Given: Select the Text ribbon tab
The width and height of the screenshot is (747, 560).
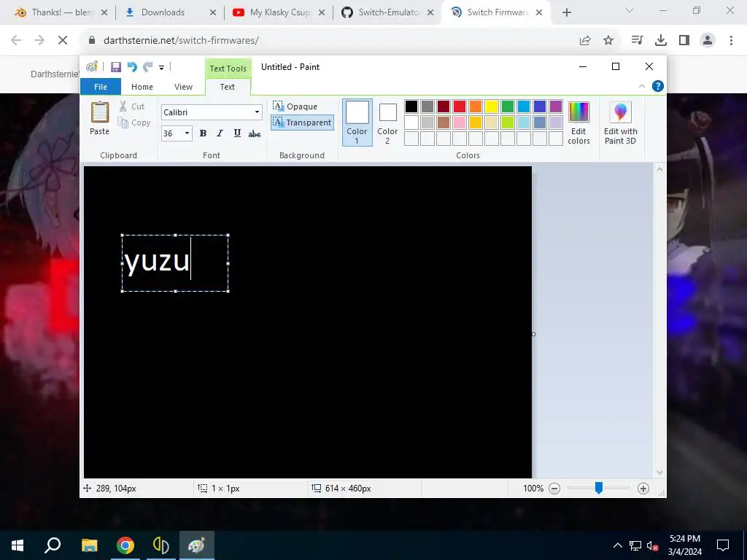Looking at the screenshot, I should (x=228, y=87).
